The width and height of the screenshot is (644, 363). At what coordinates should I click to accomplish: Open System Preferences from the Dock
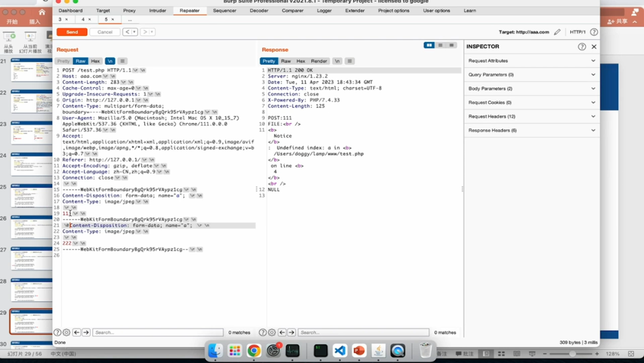(x=273, y=350)
